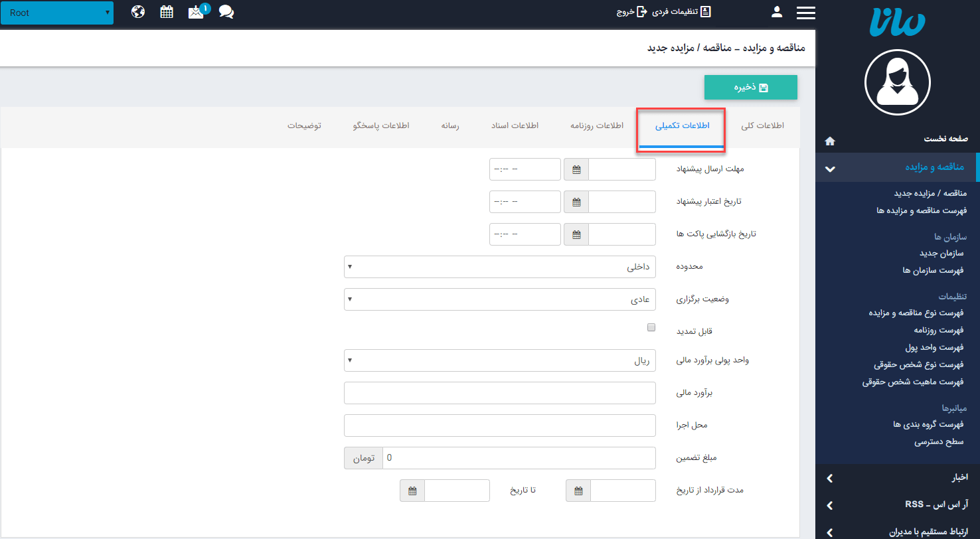Open the calendar picker for تاریخ بازگشایی پاکت ها

tap(575, 234)
